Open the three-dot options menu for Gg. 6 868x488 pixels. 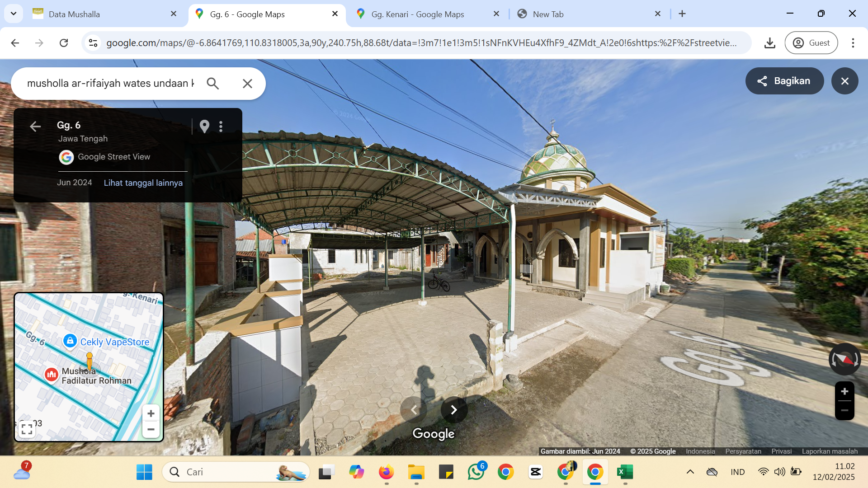[x=221, y=127]
